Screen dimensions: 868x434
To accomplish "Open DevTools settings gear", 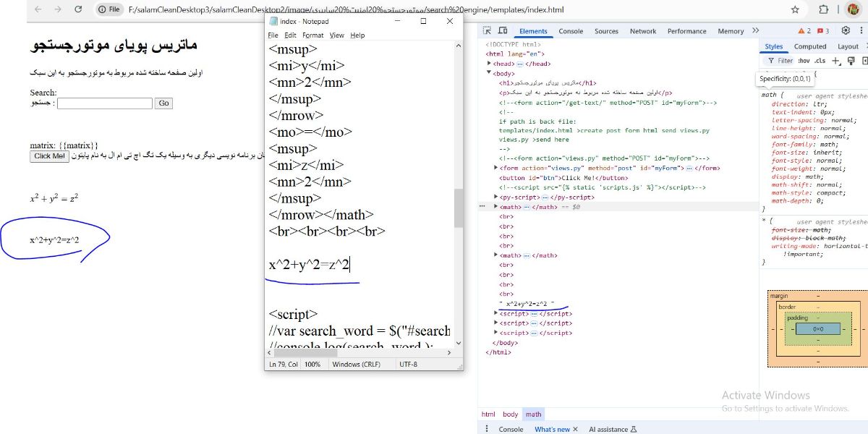I will point(845,31).
